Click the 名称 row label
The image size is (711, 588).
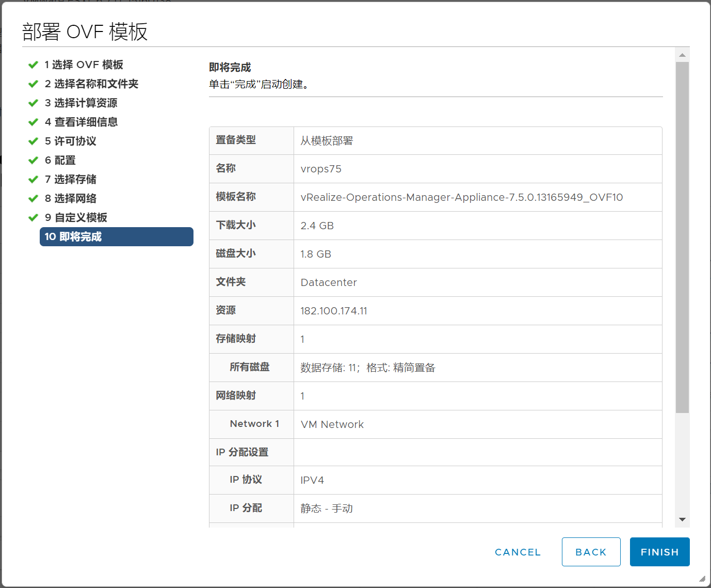coord(225,168)
